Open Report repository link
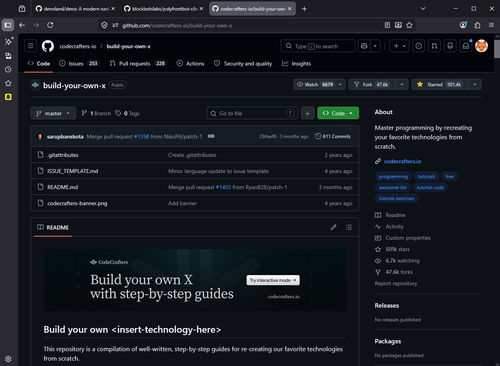Viewport: 500px width, 366px height. click(x=396, y=283)
